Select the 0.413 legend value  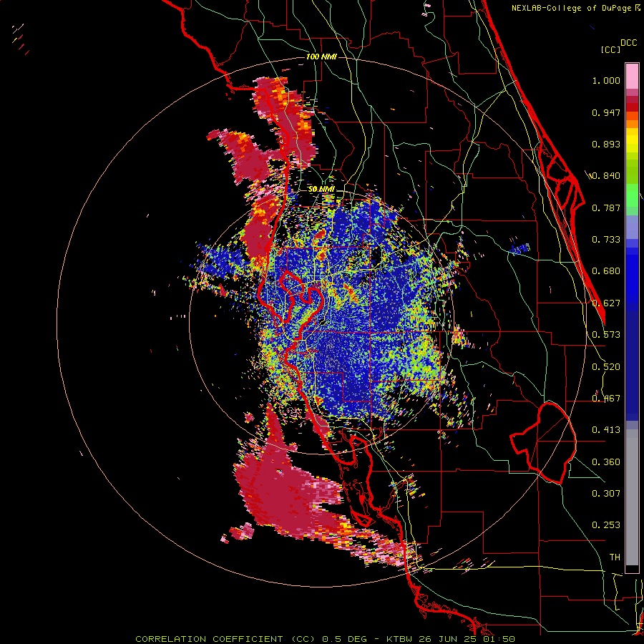click(x=606, y=430)
